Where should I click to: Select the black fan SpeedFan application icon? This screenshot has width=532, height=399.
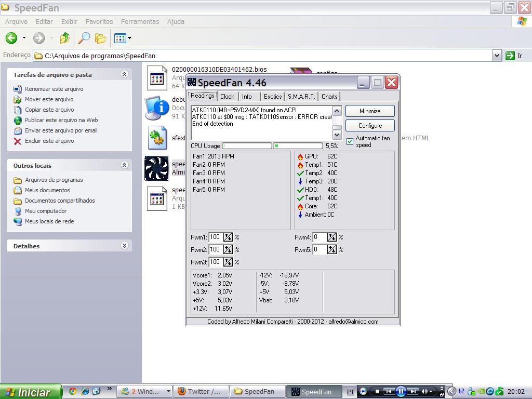tap(156, 168)
